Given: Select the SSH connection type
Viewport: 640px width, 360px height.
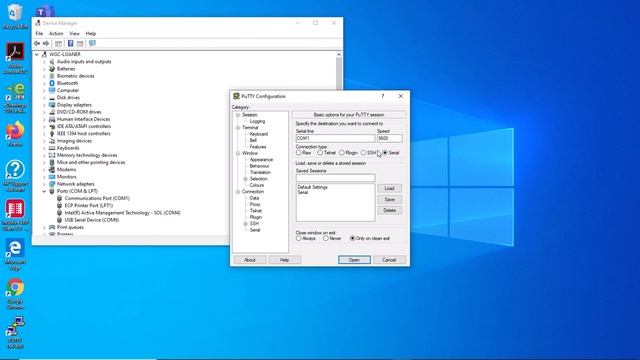Looking at the screenshot, I should (x=363, y=153).
